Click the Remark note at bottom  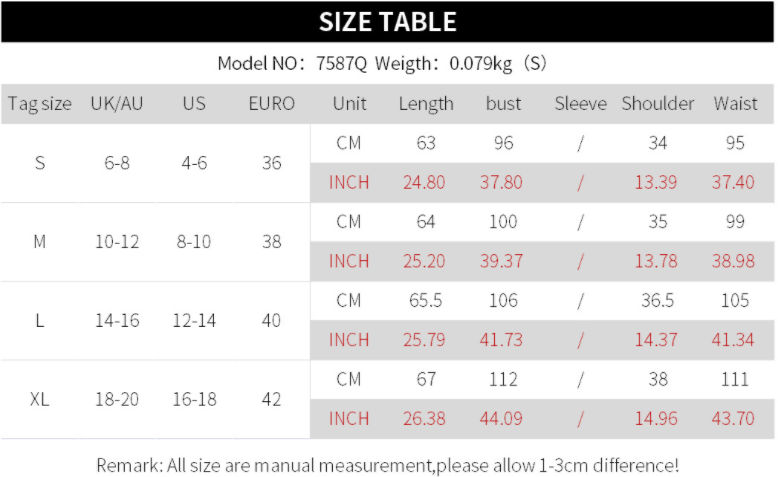point(387,466)
